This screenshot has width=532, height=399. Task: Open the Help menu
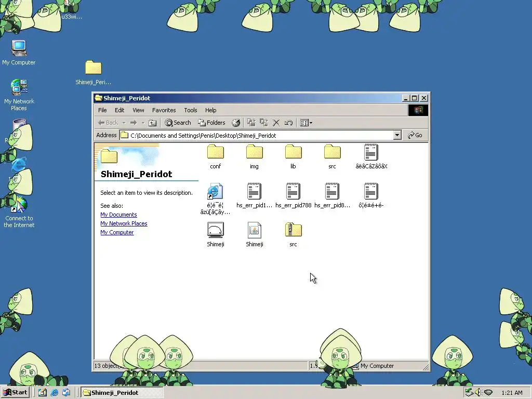tap(211, 110)
